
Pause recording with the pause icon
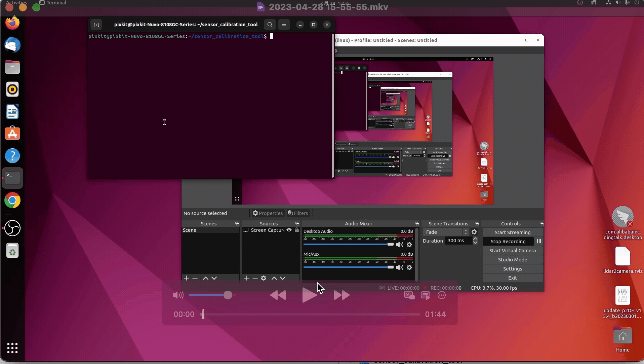point(538,242)
